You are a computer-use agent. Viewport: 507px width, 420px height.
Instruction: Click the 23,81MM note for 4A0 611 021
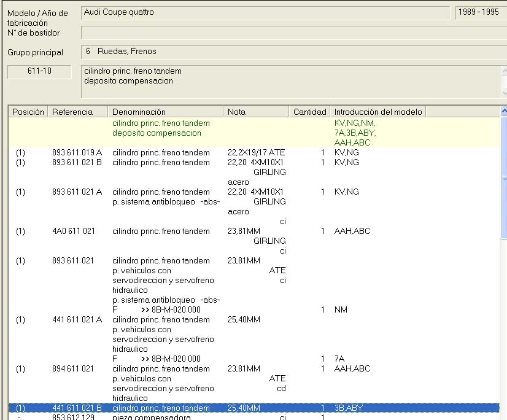(x=244, y=231)
